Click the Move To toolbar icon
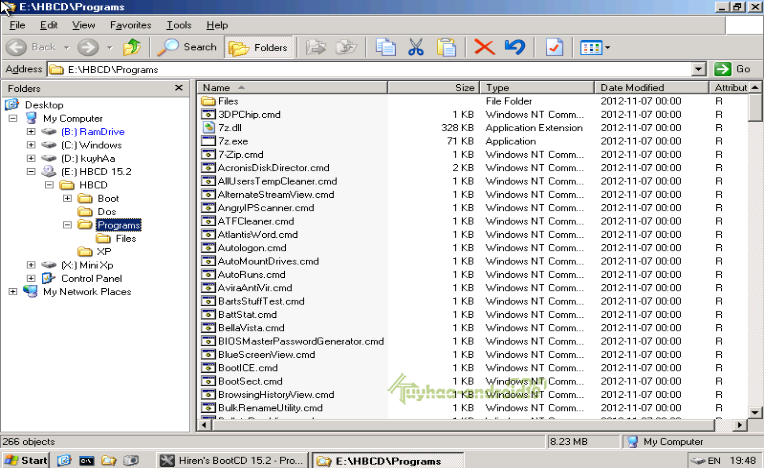Image resolution: width=764 pixels, height=468 pixels. (x=316, y=47)
